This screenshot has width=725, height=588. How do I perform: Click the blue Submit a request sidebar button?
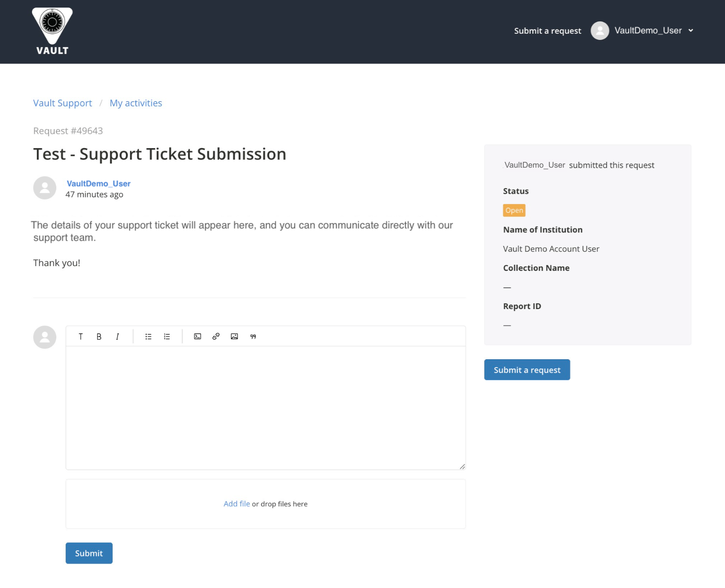tap(527, 370)
